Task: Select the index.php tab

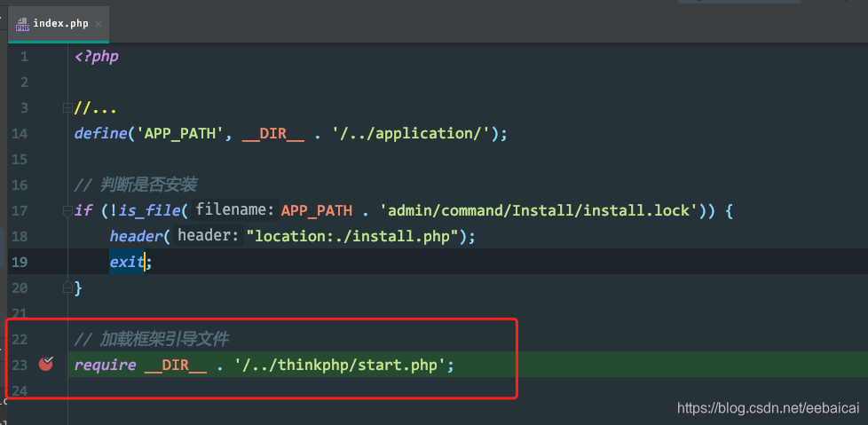Action: (x=59, y=24)
